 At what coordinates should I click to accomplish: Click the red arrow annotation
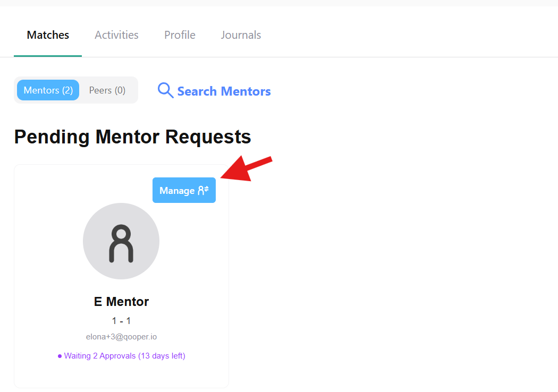coord(246,169)
